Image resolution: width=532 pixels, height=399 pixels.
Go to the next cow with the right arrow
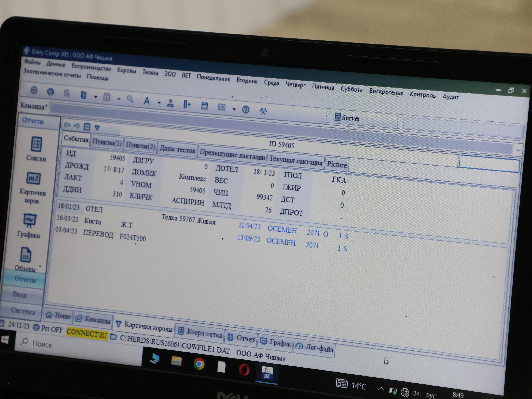tap(77, 126)
